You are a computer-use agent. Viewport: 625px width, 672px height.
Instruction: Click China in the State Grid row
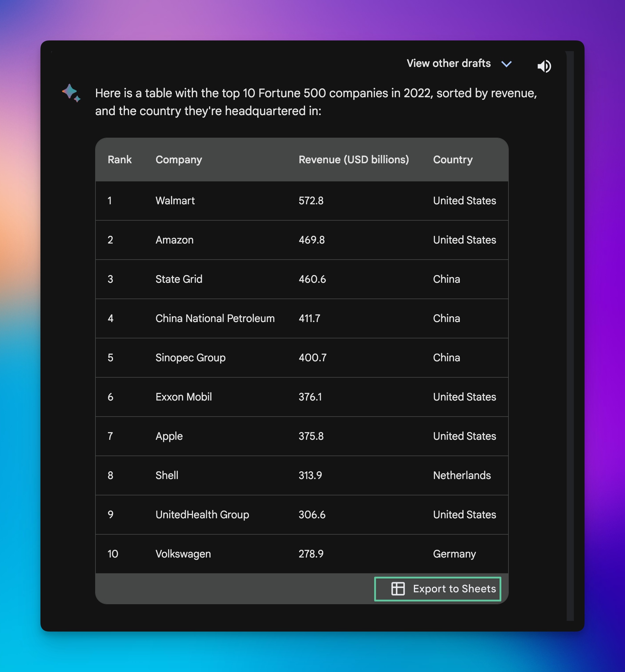point(447,279)
